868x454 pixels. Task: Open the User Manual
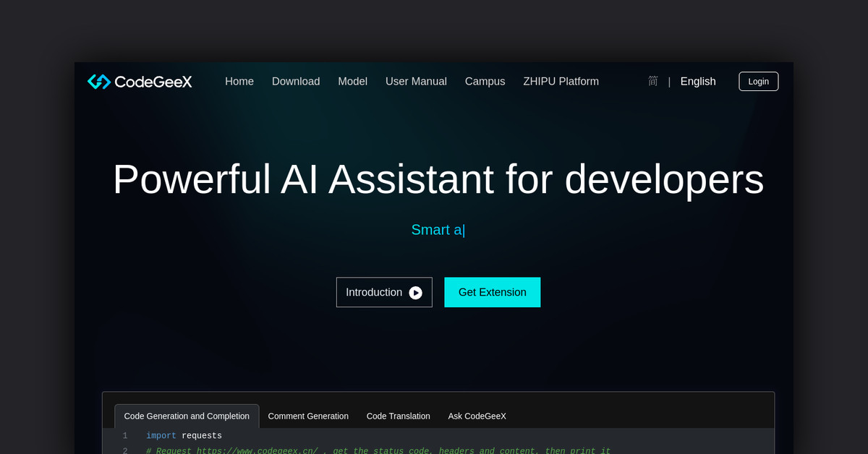[x=416, y=81]
